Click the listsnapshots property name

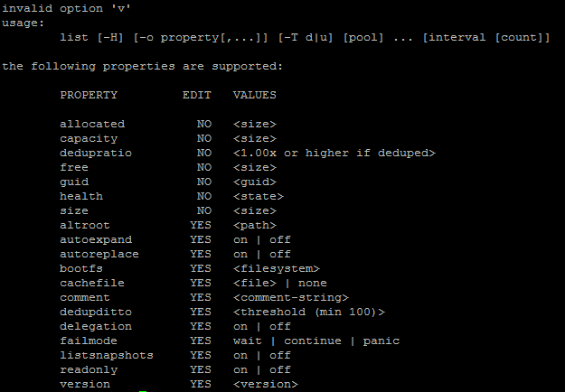tap(103, 355)
